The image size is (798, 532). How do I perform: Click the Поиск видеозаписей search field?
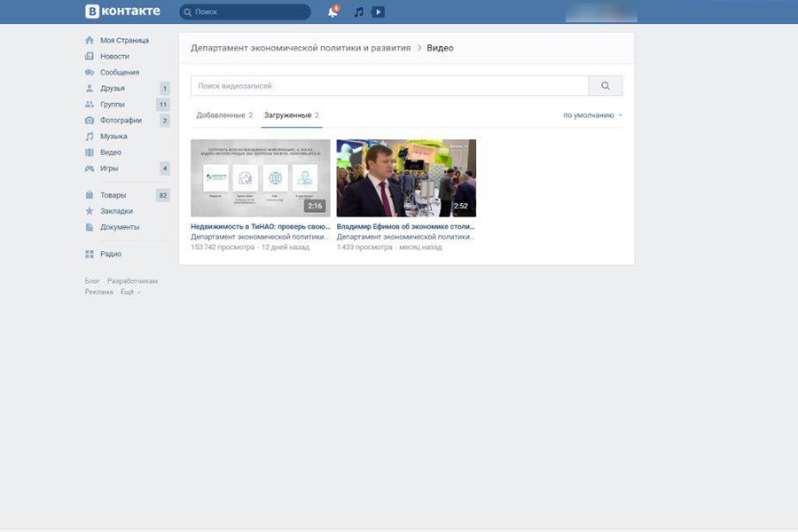[389, 86]
